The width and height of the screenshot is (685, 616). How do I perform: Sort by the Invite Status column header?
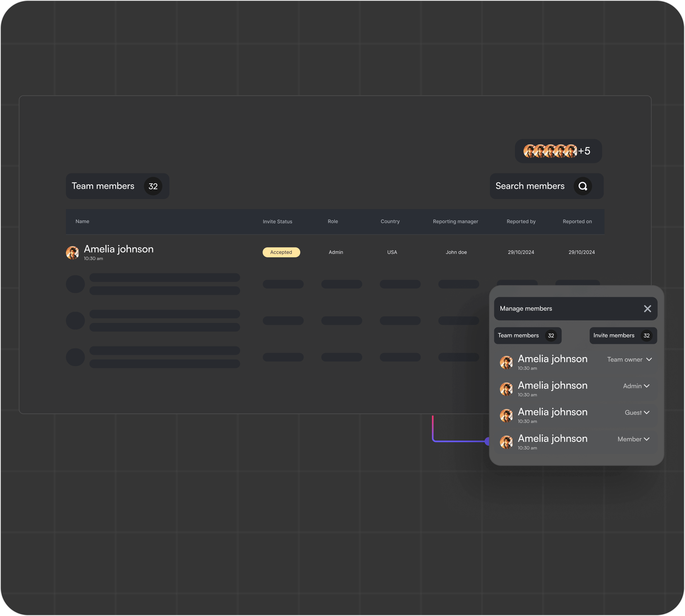[277, 221]
